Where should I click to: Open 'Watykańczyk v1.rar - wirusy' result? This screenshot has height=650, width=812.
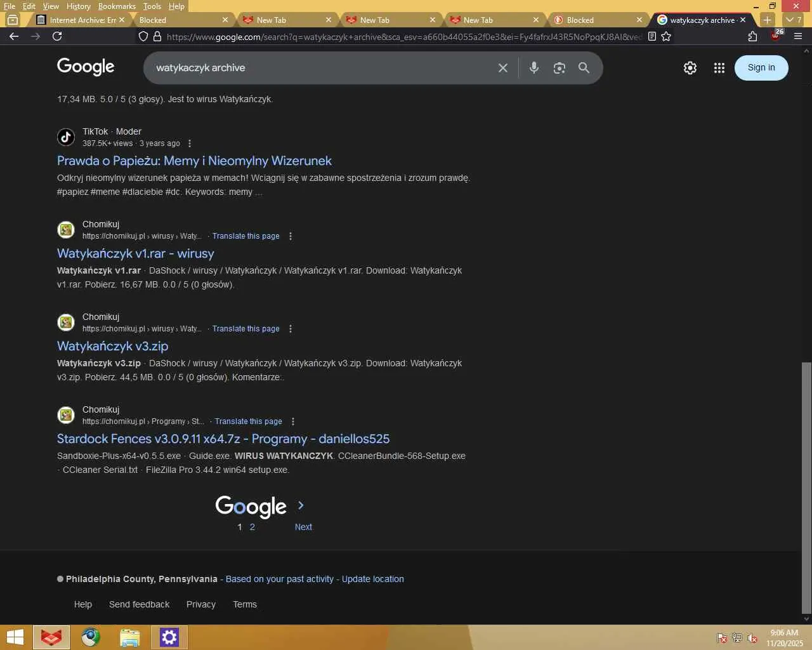tap(136, 254)
